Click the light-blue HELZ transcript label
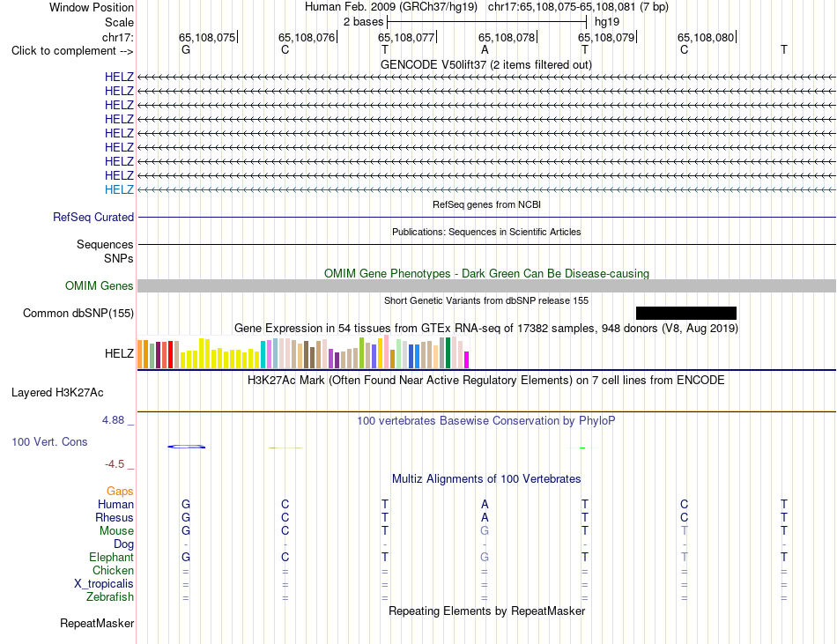Image resolution: width=837 pixels, height=644 pixels. (119, 189)
